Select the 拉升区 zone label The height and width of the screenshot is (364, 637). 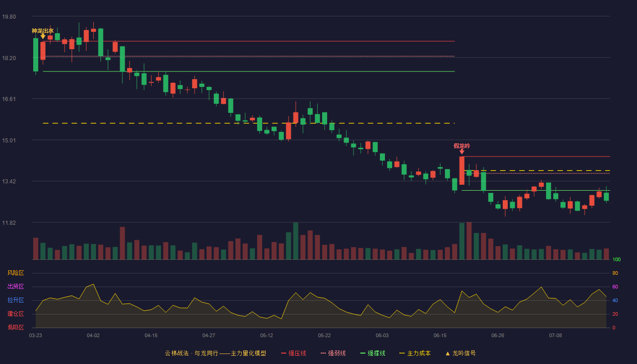pos(15,300)
